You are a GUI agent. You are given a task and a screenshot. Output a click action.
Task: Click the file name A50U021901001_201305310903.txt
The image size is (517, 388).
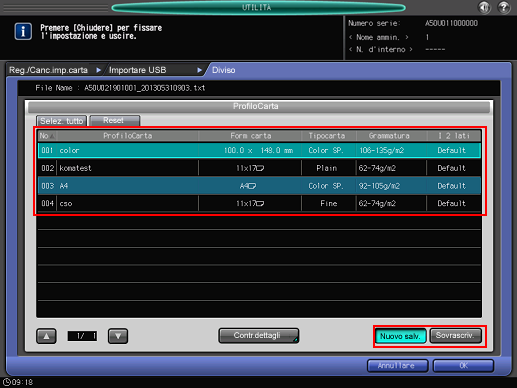[145, 88]
